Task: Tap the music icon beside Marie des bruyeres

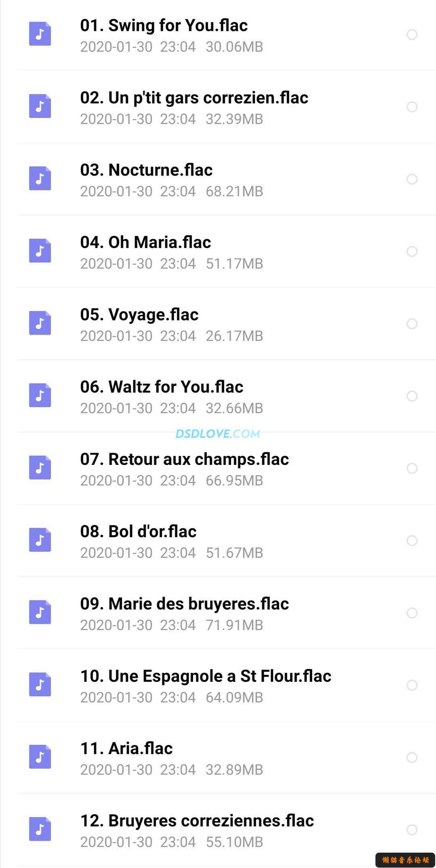Action: click(x=40, y=612)
